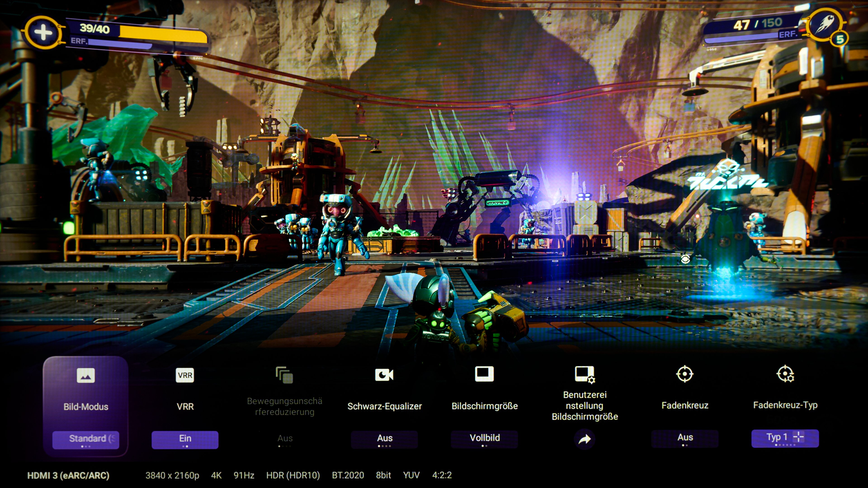This screenshot has height=488, width=868.
Task: Click the YUV status text
Action: point(411,475)
